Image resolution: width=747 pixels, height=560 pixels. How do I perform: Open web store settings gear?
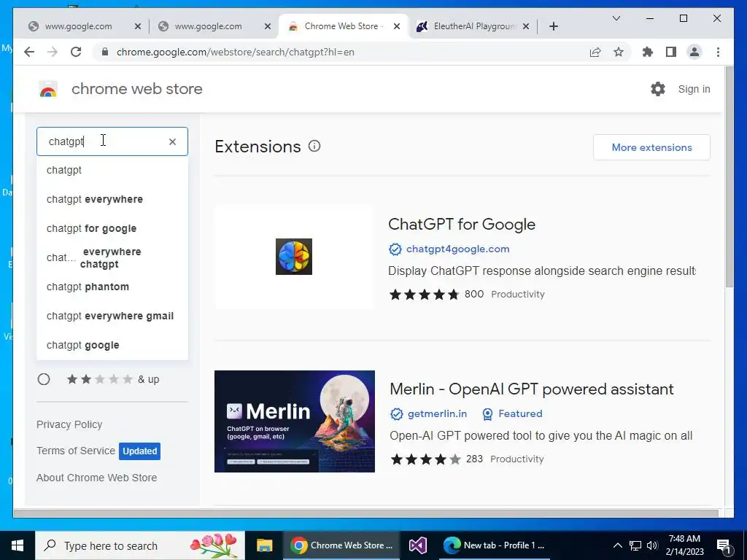coord(657,88)
